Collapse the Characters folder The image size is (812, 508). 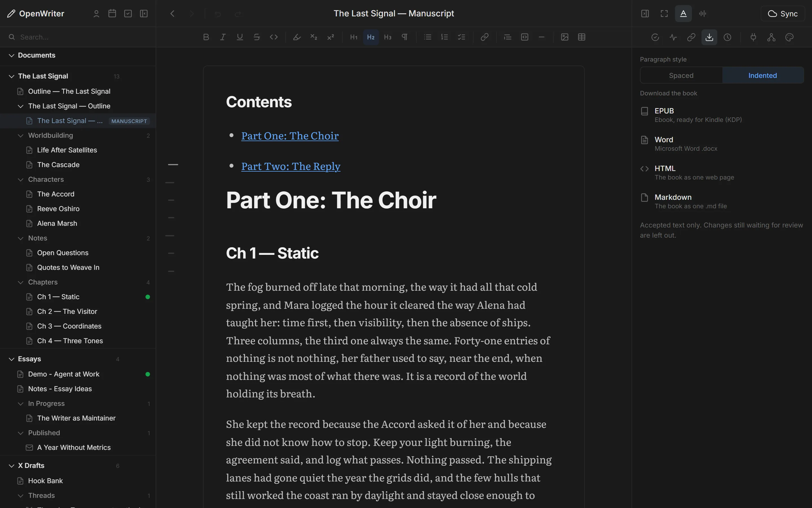(21, 180)
